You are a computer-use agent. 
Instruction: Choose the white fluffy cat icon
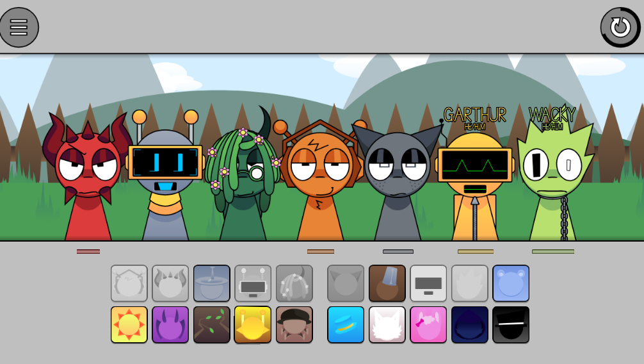(x=387, y=324)
